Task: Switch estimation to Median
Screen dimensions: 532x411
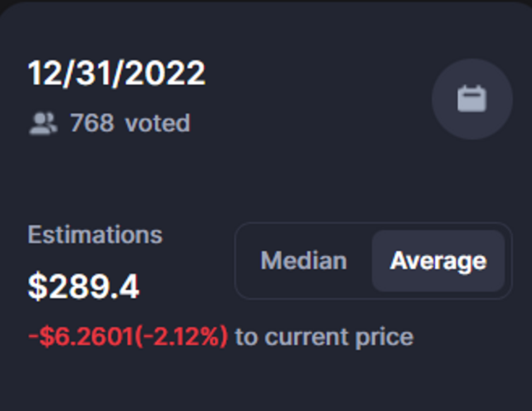Action: coord(304,261)
